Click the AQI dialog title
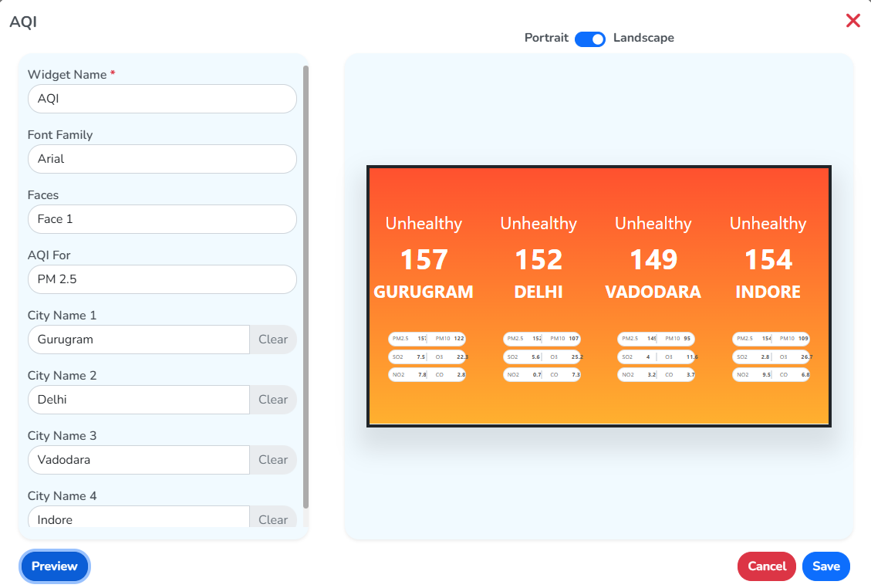 tap(23, 22)
